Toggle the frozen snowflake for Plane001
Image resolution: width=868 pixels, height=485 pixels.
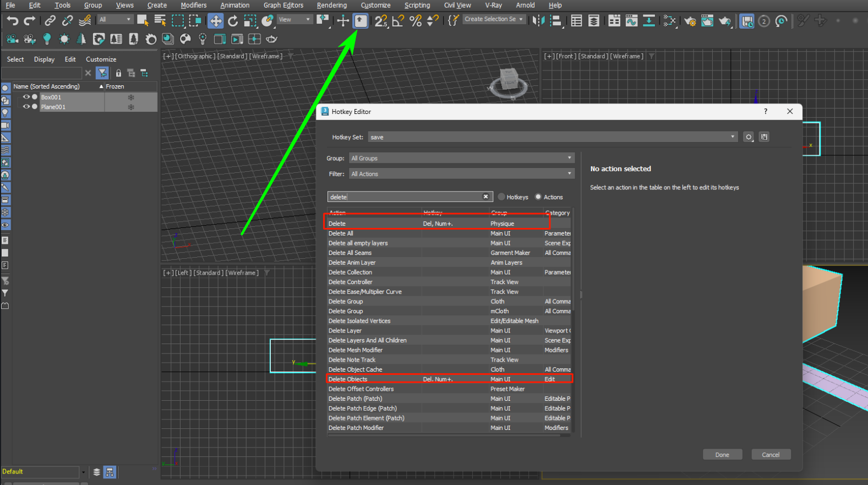(x=131, y=107)
